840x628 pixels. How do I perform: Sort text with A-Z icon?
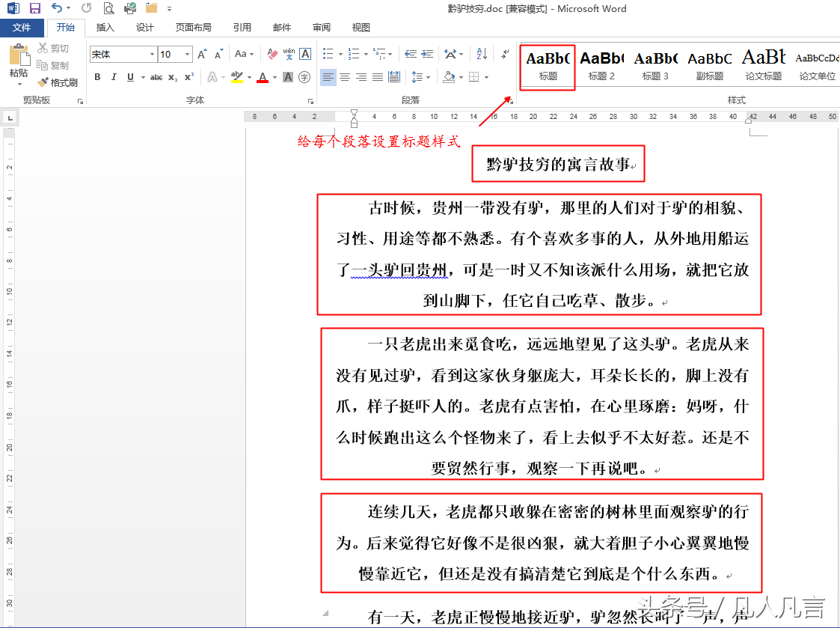[482, 54]
